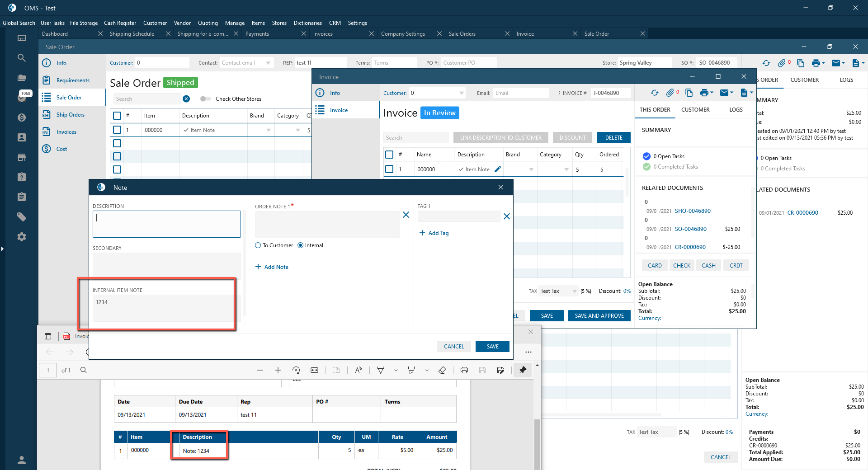
Task: Switch to the Shipping Schedule tab
Action: 132,34
